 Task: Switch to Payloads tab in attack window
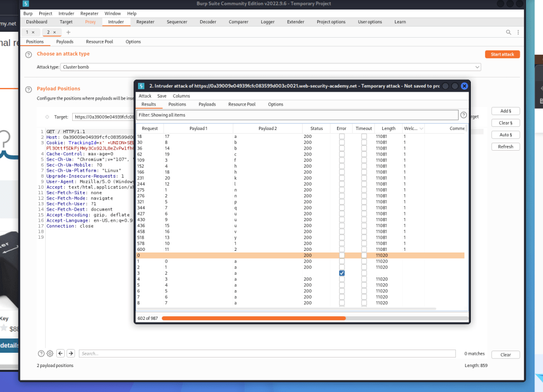(x=207, y=104)
